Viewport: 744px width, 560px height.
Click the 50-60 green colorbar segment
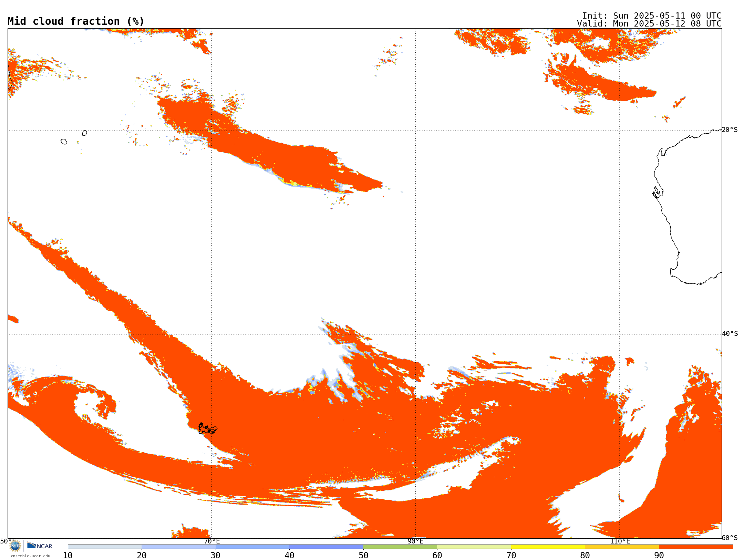[400, 547]
